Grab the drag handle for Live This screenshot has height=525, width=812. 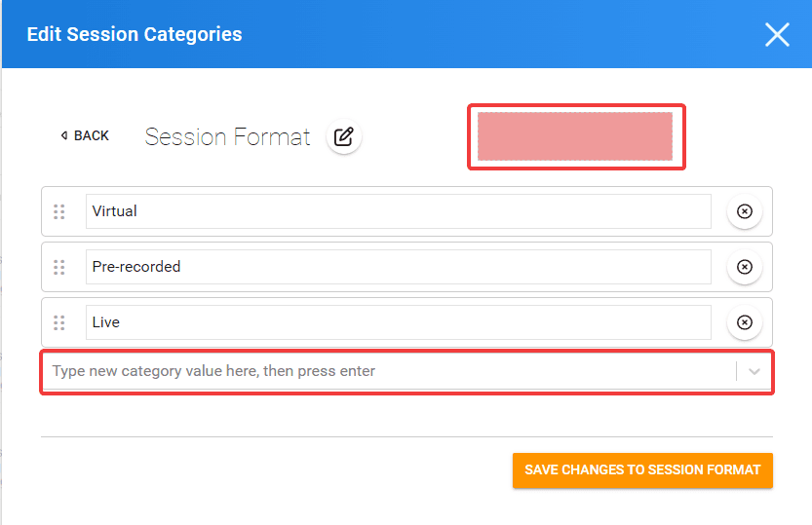coord(59,322)
